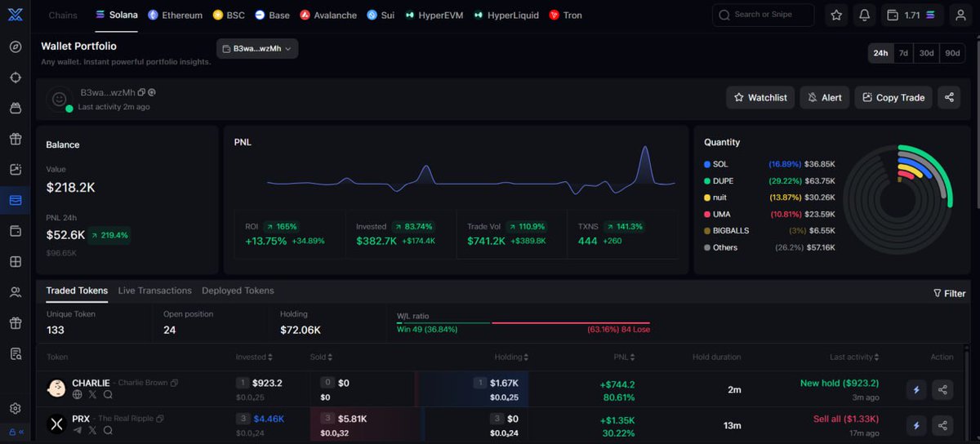Click the SOL blue legend swatch
Screen dimensions: 980x444
tap(707, 164)
